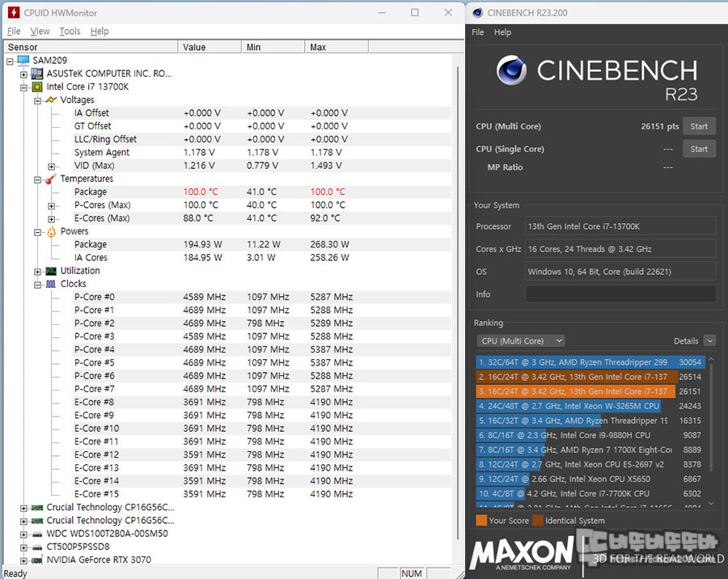Click the ASUSTeK motherboard icon
Image resolution: width=728 pixels, height=579 pixels.
coord(37,74)
